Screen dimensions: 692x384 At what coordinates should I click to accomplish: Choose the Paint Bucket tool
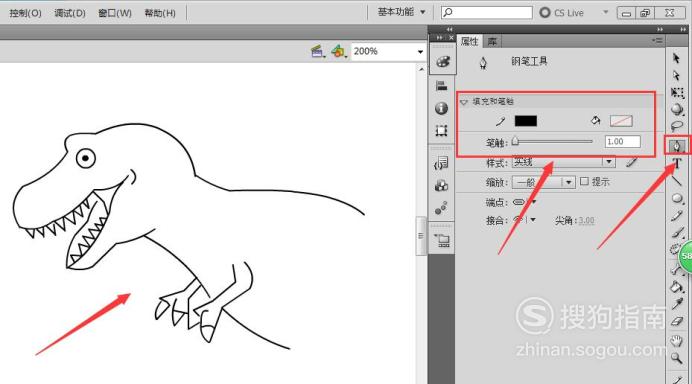click(676, 287)
